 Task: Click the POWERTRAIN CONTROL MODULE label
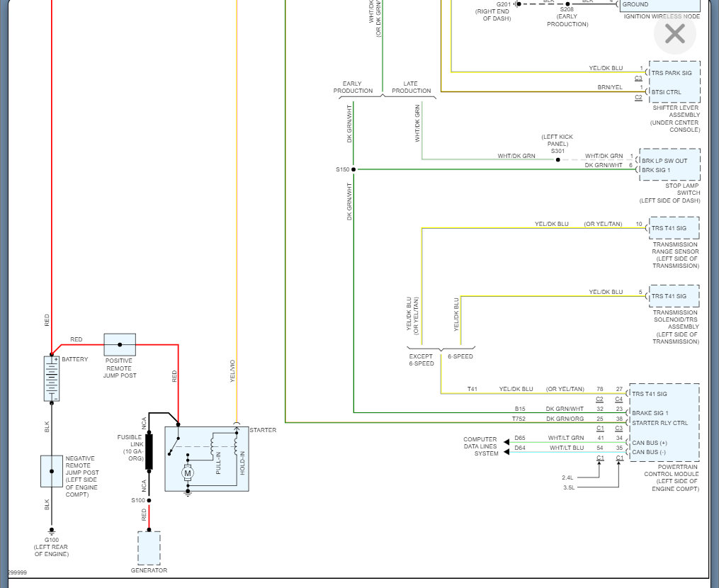[x=672, y=470]
